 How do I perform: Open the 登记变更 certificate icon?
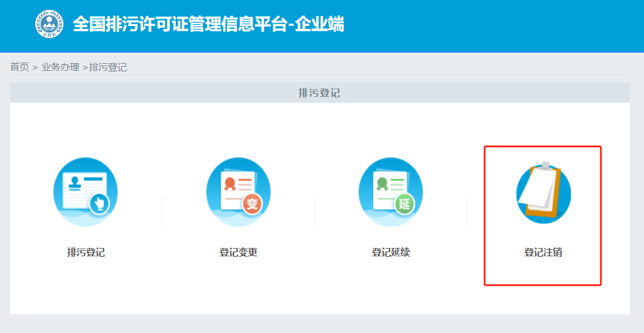pyautogui.click(x=238, y=191)
